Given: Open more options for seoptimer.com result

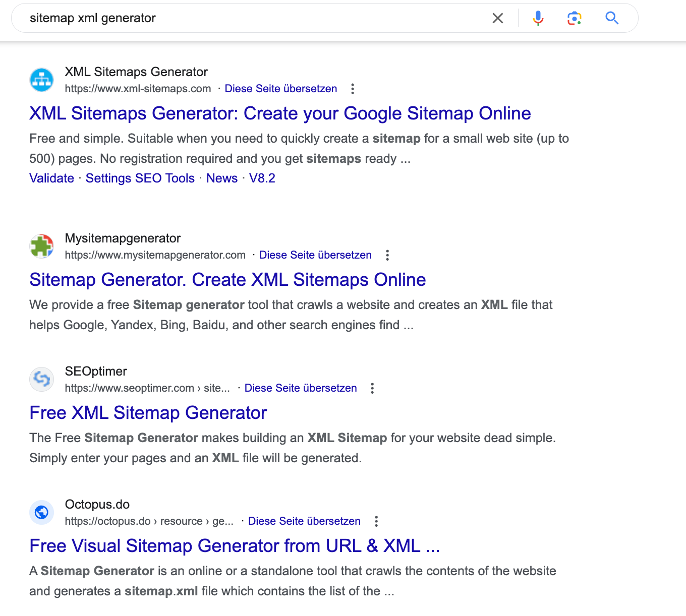Looking at the screenshot, I should point(372,388).
